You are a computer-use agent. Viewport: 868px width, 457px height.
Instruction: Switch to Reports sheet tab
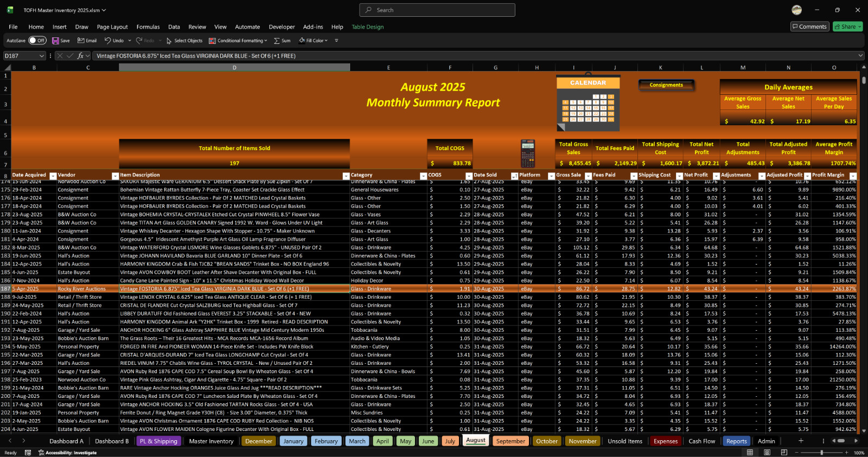point(737,441)
